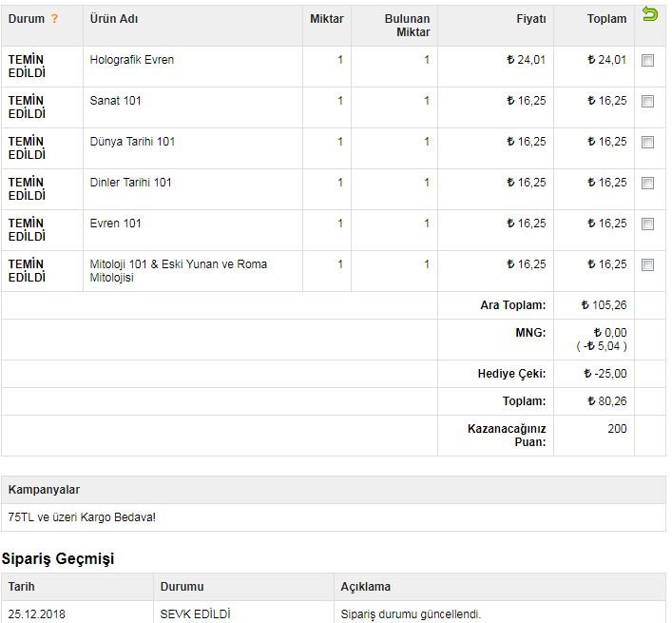Screen dimensions: 672x623
Task: Toggle the Dinler Tarihi 101 checkbox
Action: tap(647, 184)
